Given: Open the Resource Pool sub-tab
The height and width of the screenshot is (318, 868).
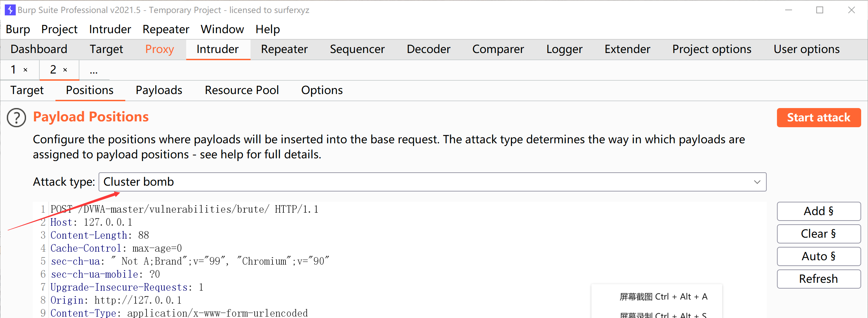Looking at the screenshot, I should 242,91.
